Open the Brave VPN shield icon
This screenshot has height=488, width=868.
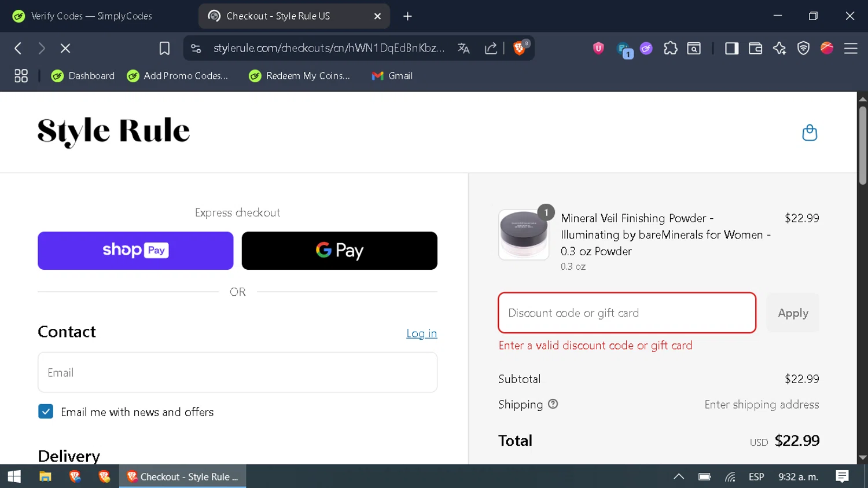[x=803, y=49]
